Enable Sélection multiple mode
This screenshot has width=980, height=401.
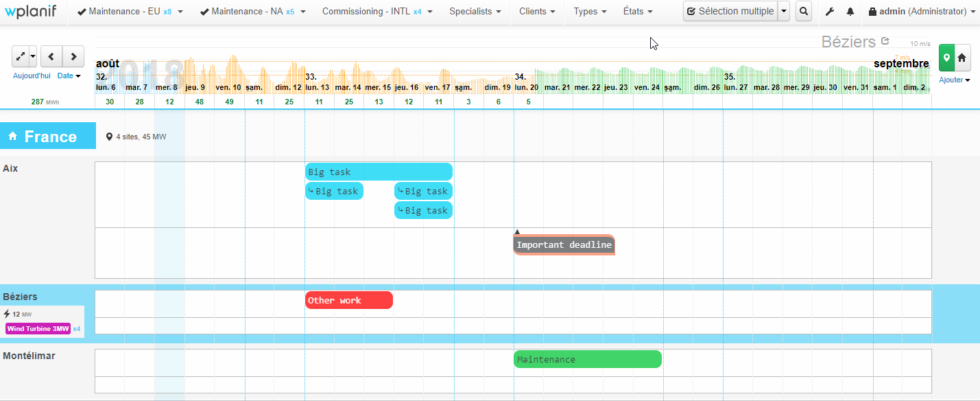click(730, 12)
